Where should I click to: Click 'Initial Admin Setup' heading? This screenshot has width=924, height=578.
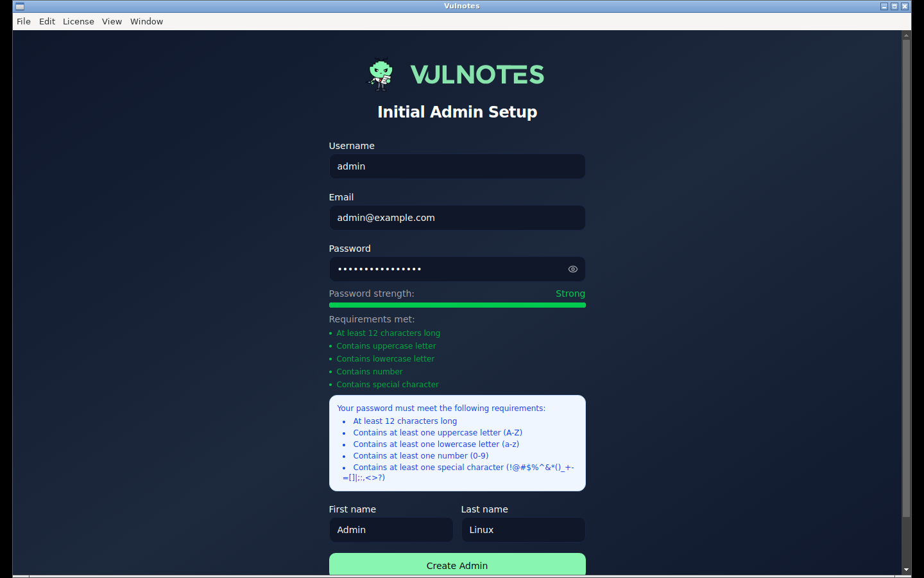click(x=458, y=112)
